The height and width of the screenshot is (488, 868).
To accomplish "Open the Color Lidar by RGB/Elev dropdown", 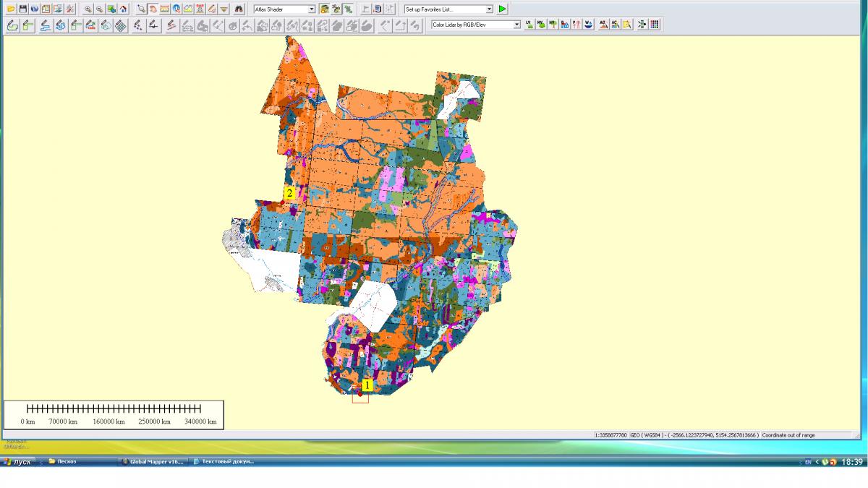I will pyautogui.click(x=516, y=25).
